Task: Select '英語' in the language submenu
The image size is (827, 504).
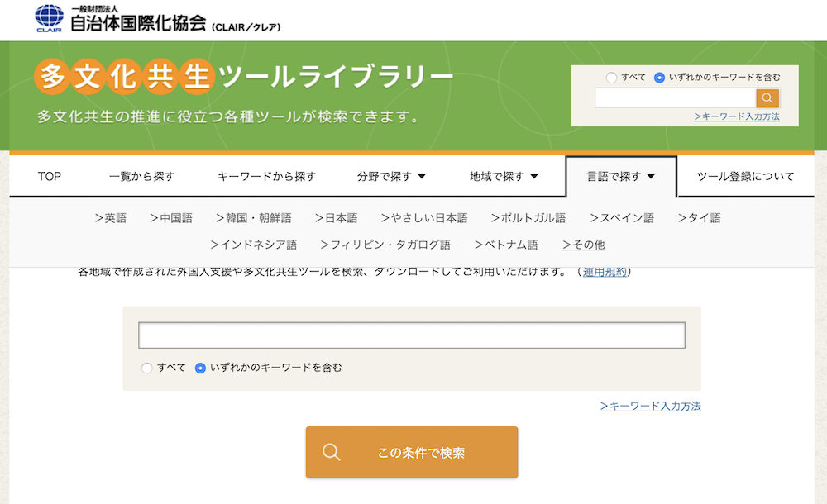Action: 111,218
